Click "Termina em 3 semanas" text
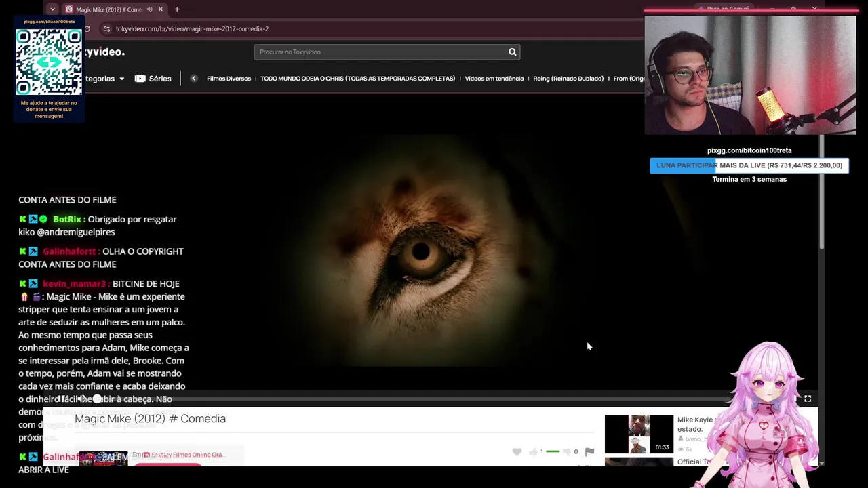This screenshot has height=488, width=868. (749, 180)
